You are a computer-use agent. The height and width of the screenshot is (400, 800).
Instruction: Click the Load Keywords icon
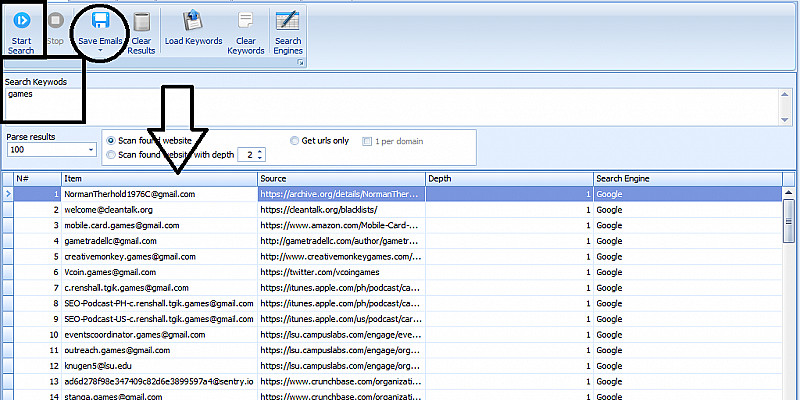tap(193, 21)
